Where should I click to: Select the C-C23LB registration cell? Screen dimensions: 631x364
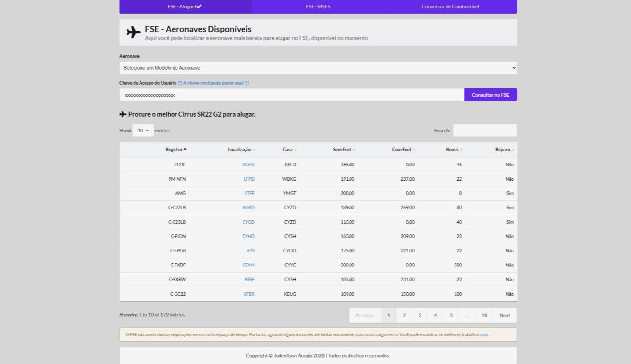pos(177,222)
